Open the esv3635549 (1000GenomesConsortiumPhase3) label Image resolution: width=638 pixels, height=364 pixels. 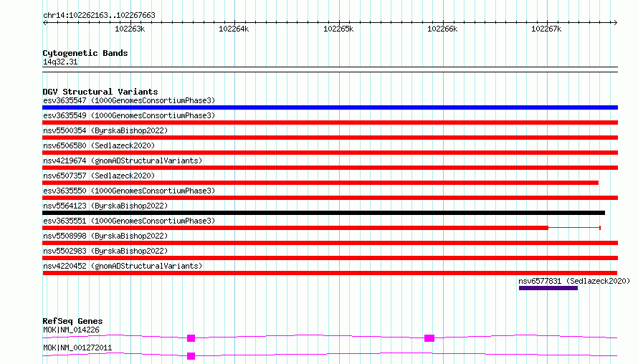coord(129,115)
